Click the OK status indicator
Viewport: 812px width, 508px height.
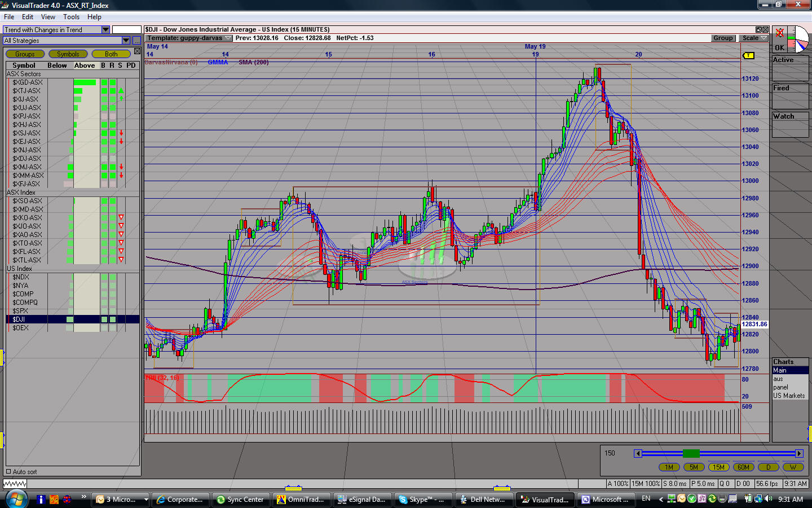[779, 48]
